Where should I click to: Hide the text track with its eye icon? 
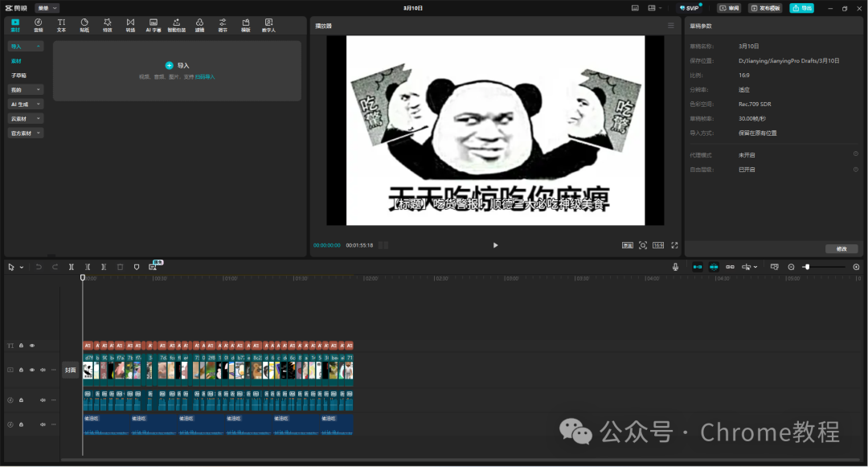[x=32, y=346]
